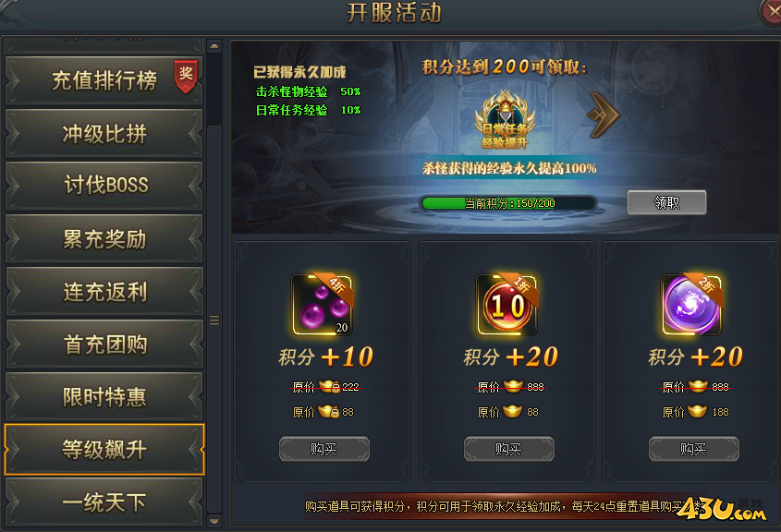Image resolution: width=781 pixels, height=532 pixels.
Task: Click the golden arrow next reward icon
Action: [x=603, y=115]
